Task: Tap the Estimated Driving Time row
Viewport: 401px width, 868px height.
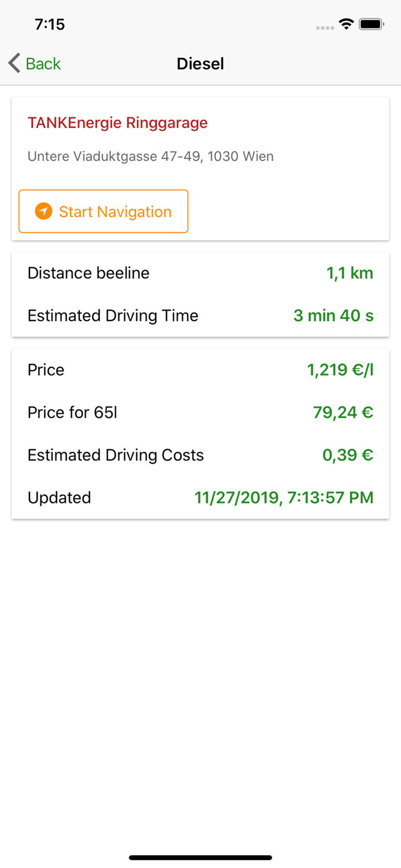Action: tap(200, 315)
